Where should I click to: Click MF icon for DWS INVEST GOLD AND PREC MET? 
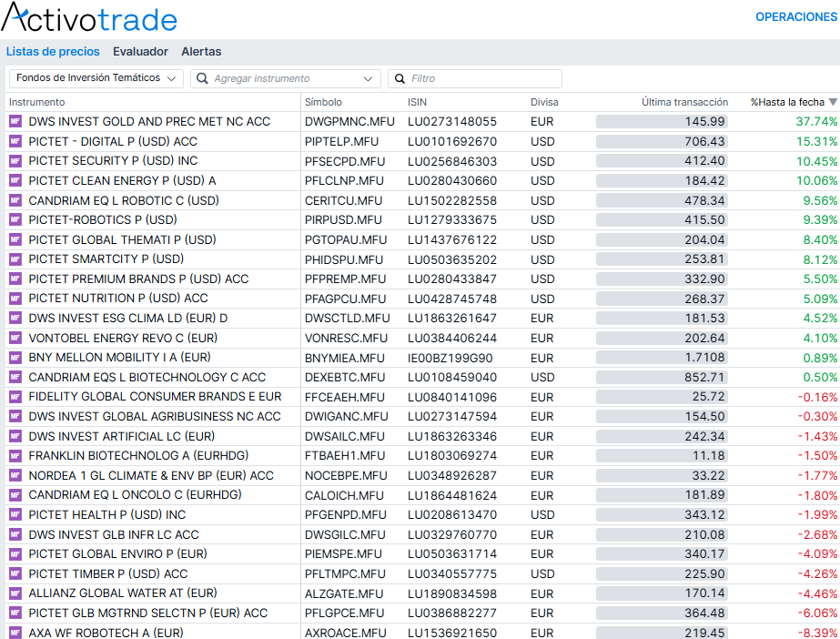click(x=15, y=122)
